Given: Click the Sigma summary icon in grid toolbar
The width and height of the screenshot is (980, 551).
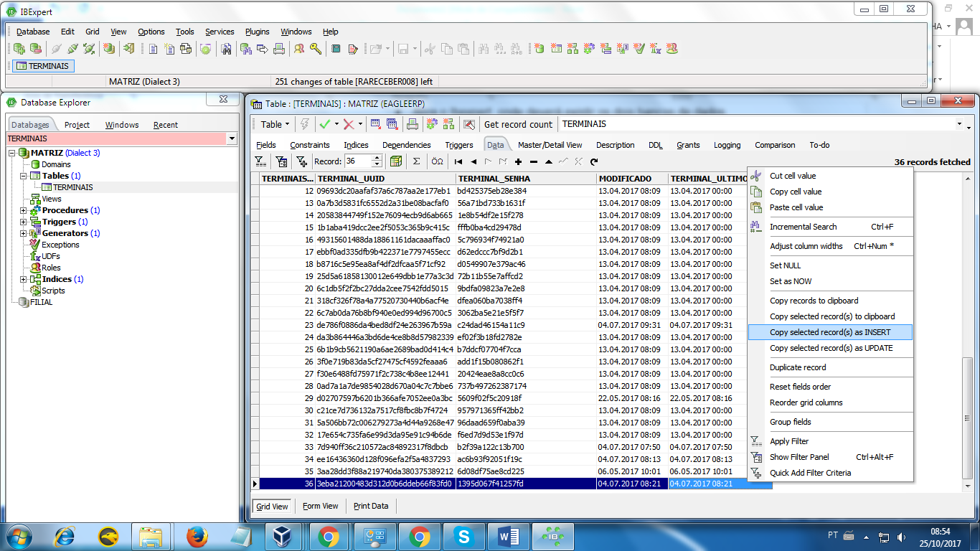Looking at the screenshot, I should tap(416, 161).
